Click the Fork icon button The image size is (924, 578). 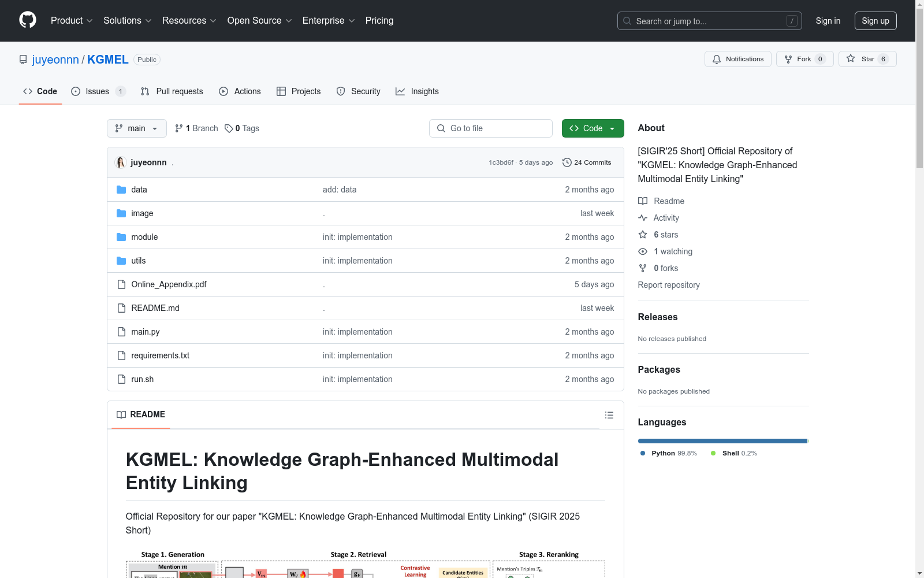coord(804,59)
